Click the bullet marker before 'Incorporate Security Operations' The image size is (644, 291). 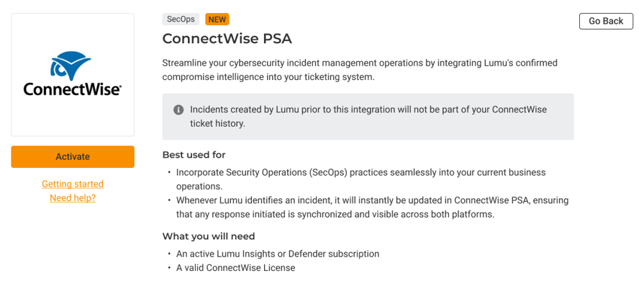tap(169, 173)
